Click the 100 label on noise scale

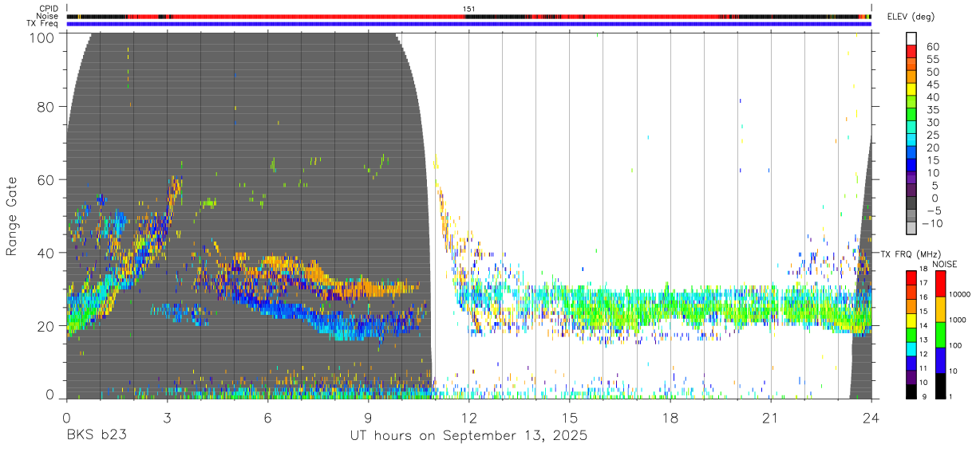pos(955,345)
